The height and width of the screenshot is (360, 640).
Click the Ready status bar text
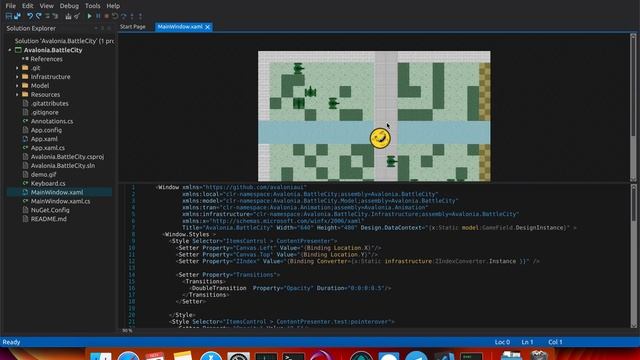point(11,342)
